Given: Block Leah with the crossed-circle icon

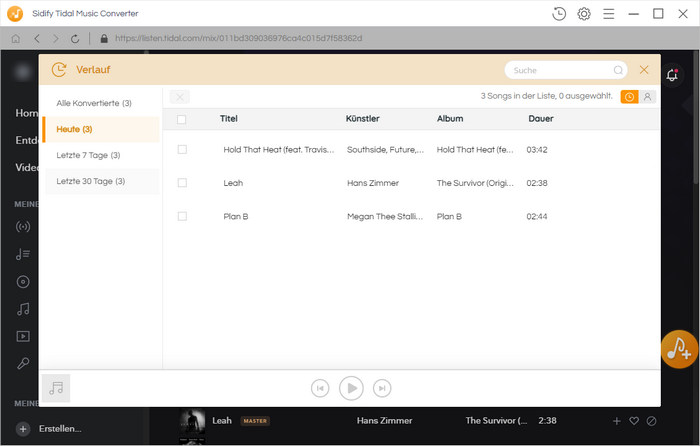Looking at the screenshot, I should click(651, 421).
